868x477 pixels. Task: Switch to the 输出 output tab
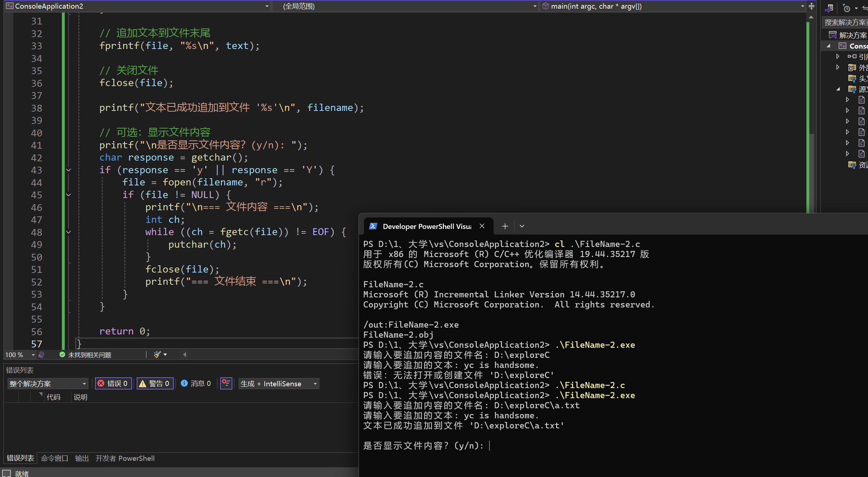pos(82,458)
